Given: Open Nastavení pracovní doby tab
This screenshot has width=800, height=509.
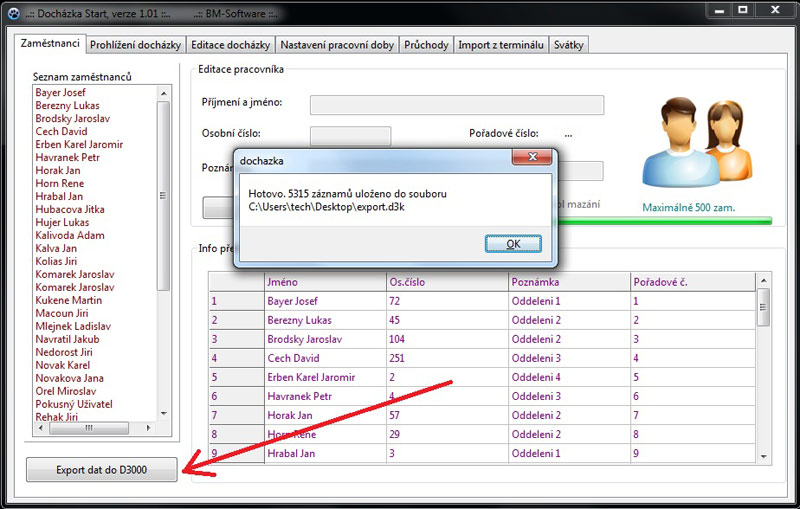Looking at the screenshot, I should click(x=337, y=45).
